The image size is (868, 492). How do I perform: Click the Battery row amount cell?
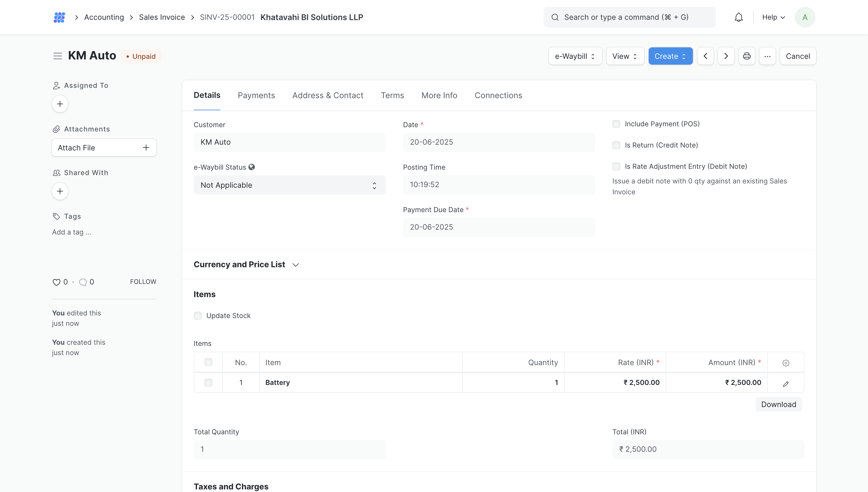tap(717, 383)
